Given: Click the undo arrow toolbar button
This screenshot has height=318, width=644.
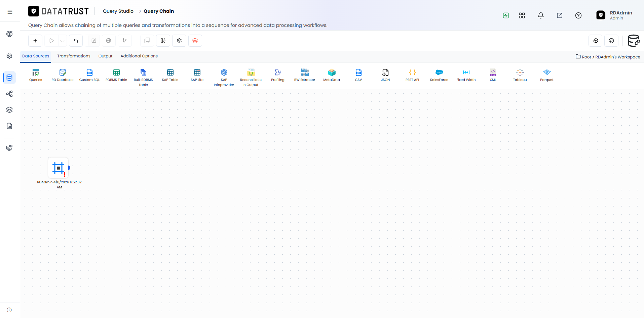Looking at the screenshot, I should point(76,41).
